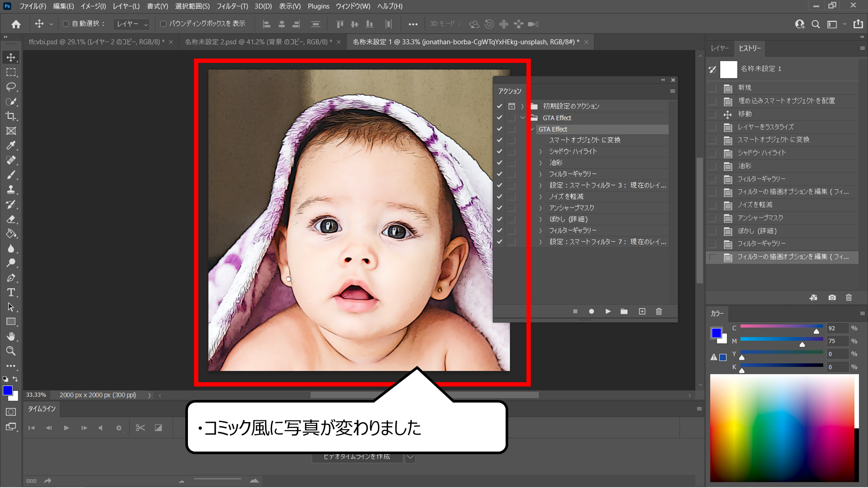
Task: Create a new action set folder
Action: pos(624,311)
